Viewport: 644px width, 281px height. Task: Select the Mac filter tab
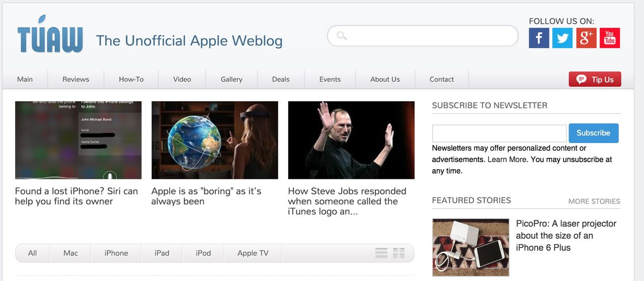(x=71, y=253)
